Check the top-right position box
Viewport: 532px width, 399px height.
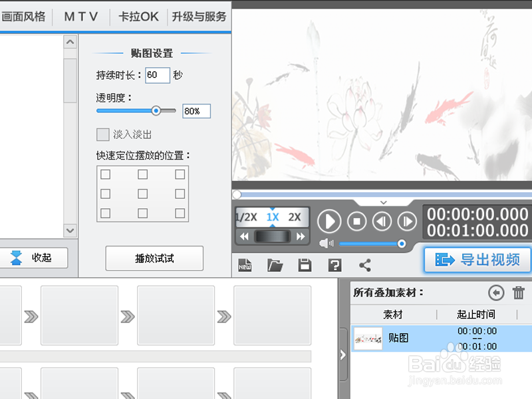pos(180,174)
